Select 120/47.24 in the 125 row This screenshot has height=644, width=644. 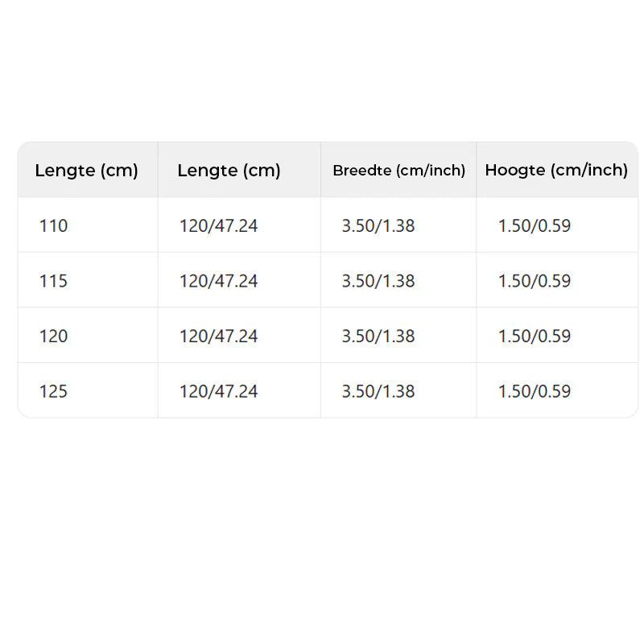click(x=218, y=391)
